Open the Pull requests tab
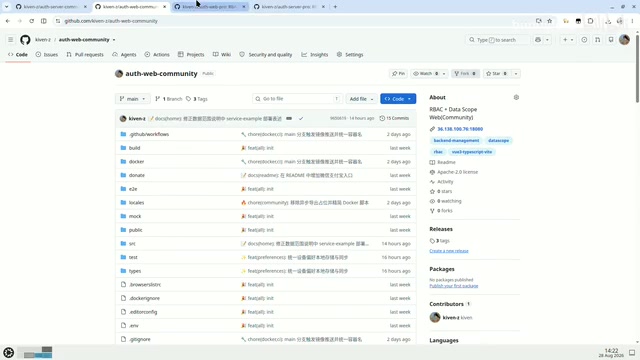640x360 pixels. (85, 54)
